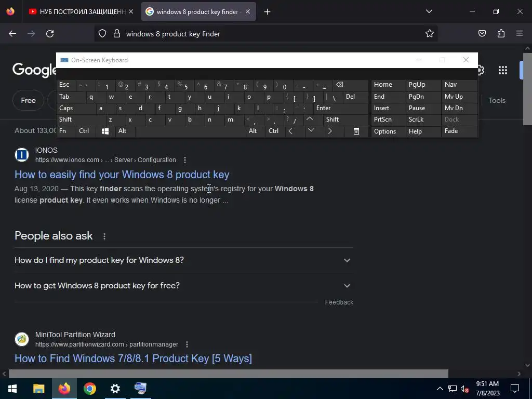Open the Firefox extensions puzzle icon

(x=501, y=34)
